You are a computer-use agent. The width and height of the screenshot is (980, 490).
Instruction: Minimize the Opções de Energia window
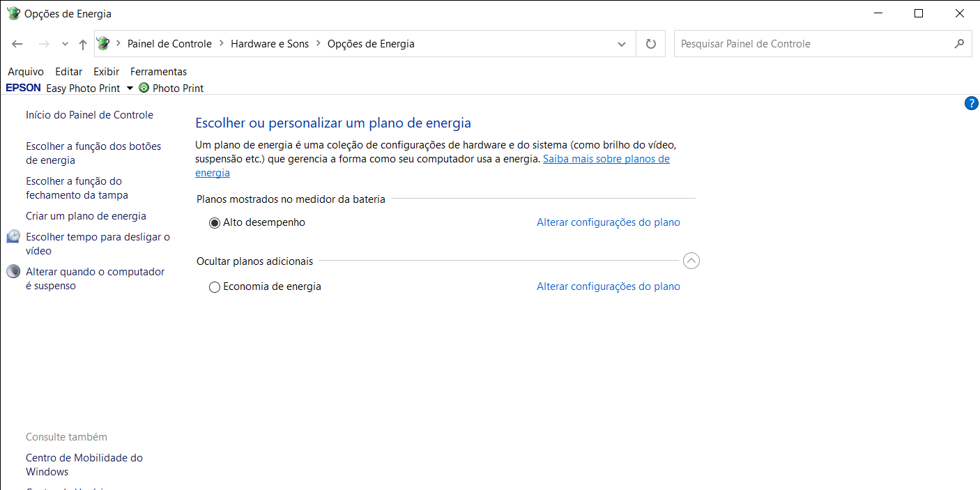(x=879, y=13)
